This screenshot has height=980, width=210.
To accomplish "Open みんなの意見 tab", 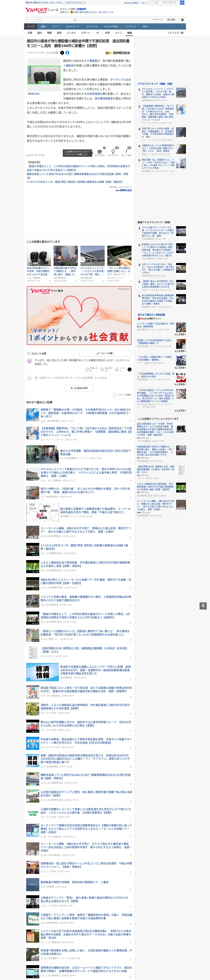I will (111, 26).
